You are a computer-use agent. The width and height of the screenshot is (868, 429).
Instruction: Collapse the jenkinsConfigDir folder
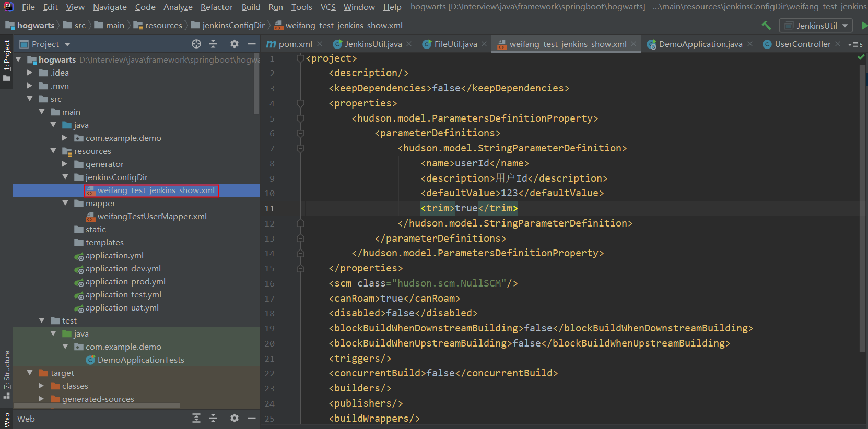click(65, 177)
